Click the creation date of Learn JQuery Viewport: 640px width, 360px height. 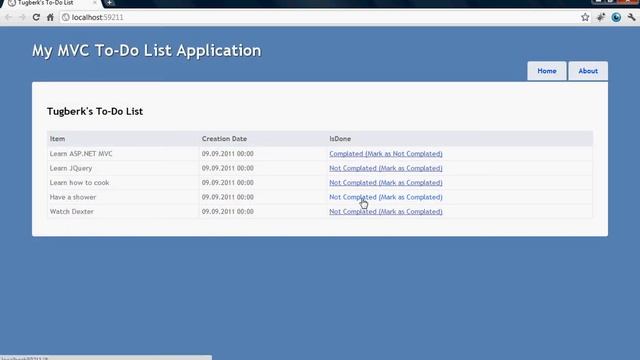pos(227,168)
